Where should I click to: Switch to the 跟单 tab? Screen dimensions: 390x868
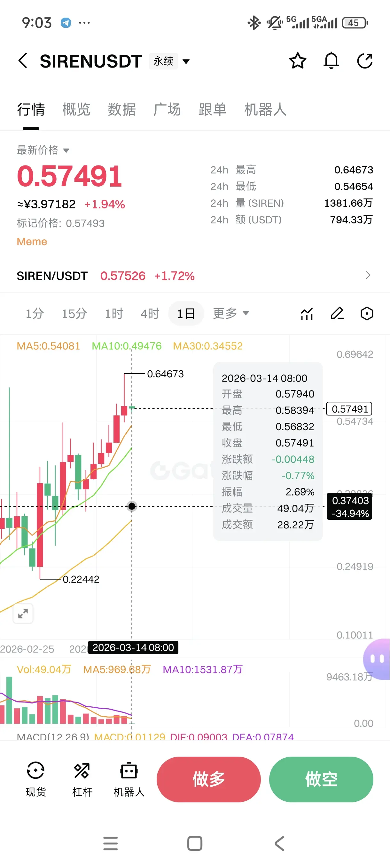(x=213, y=109)
